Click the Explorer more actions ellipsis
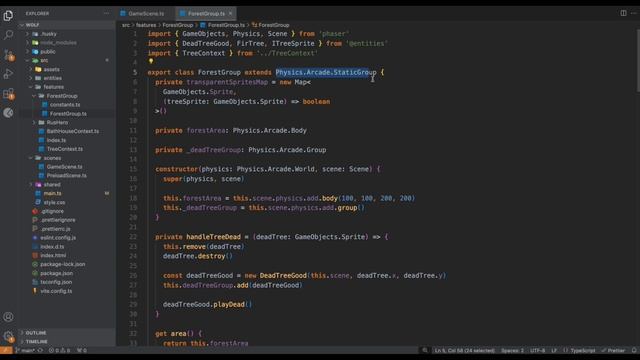The height and width of the screenshot is (360, 640). click(107, 13)
